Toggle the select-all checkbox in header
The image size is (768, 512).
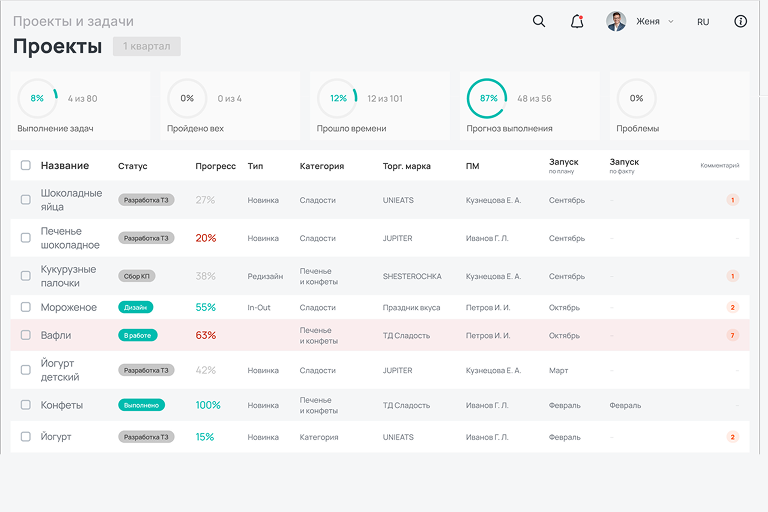pos(26,166)
